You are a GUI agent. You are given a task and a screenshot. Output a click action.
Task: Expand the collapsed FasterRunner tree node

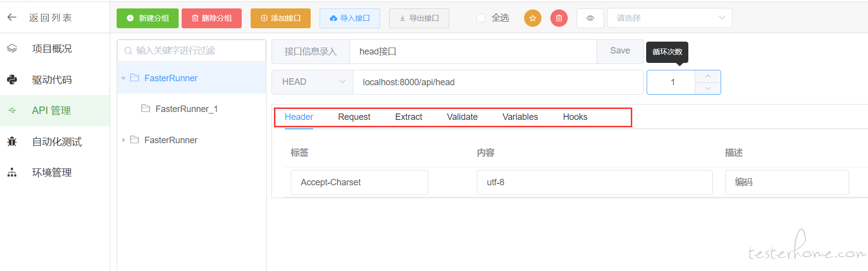coord(124,140)
